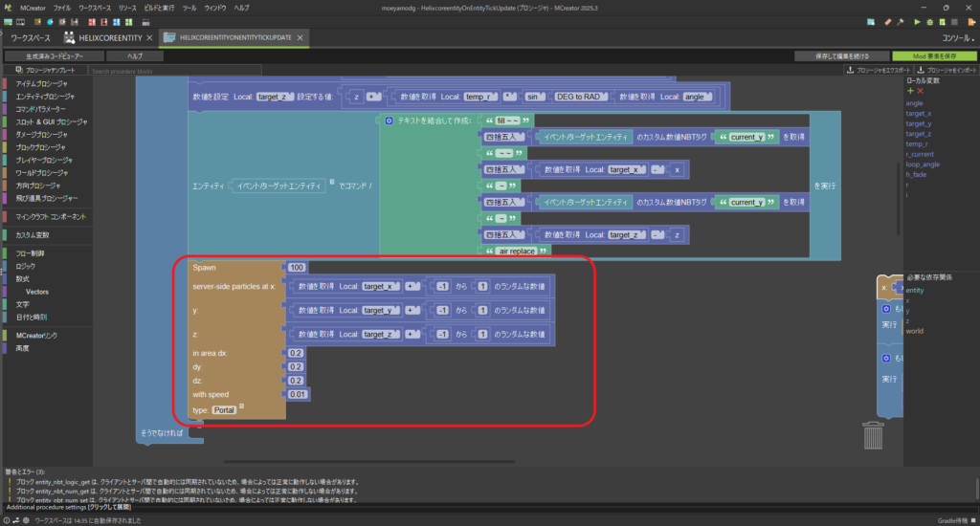Click the gear icon on text join block
The width and height of the screenshot is (980, 526).
[389, 121]
